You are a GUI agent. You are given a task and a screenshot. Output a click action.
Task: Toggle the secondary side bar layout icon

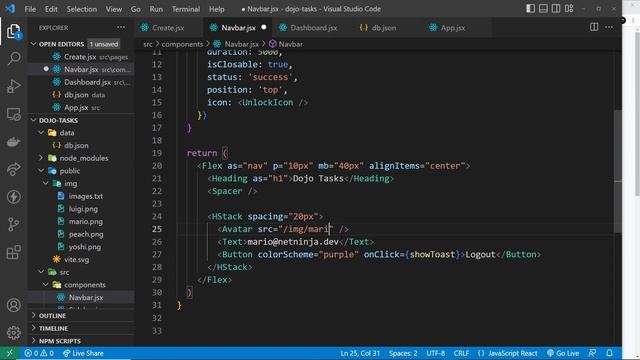click(x=556, y=9)
